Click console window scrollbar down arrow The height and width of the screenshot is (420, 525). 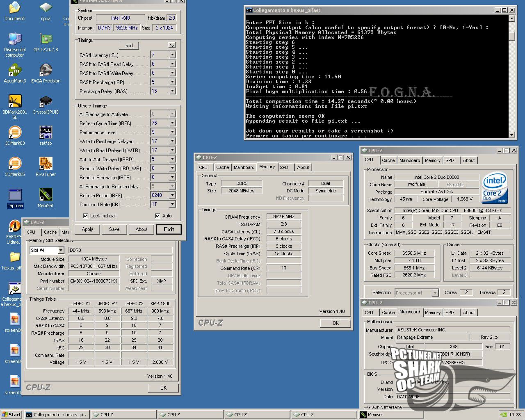point(511,135)
